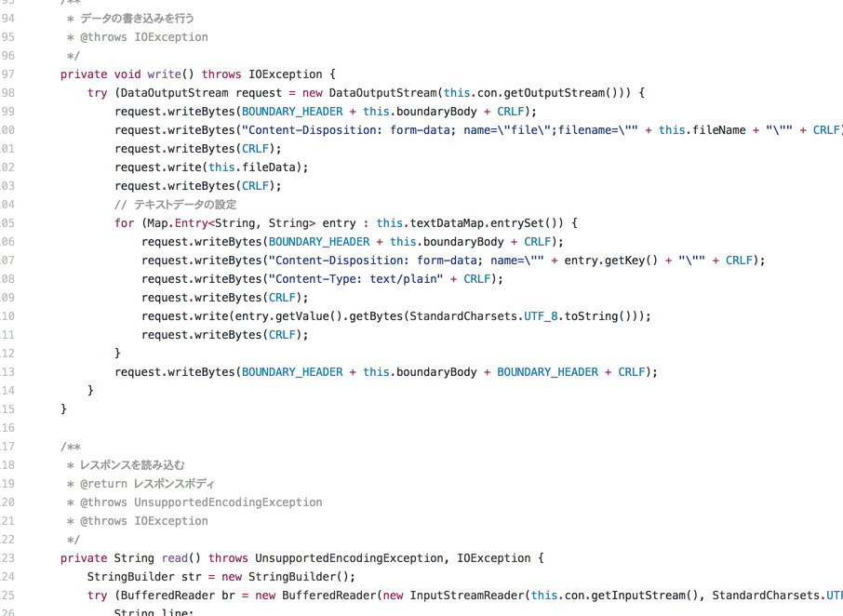Click the "br" variable in the BufferedReader declaration

(228, 595)
